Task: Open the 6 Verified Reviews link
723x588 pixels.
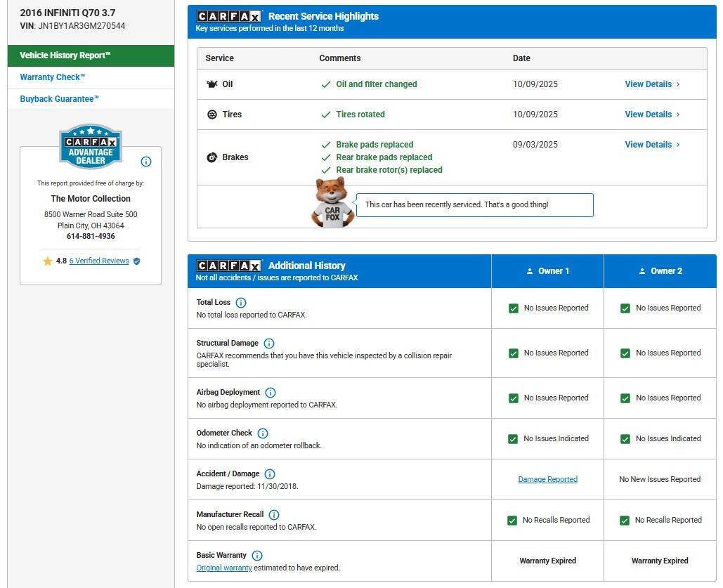Action: click(99, 261)
